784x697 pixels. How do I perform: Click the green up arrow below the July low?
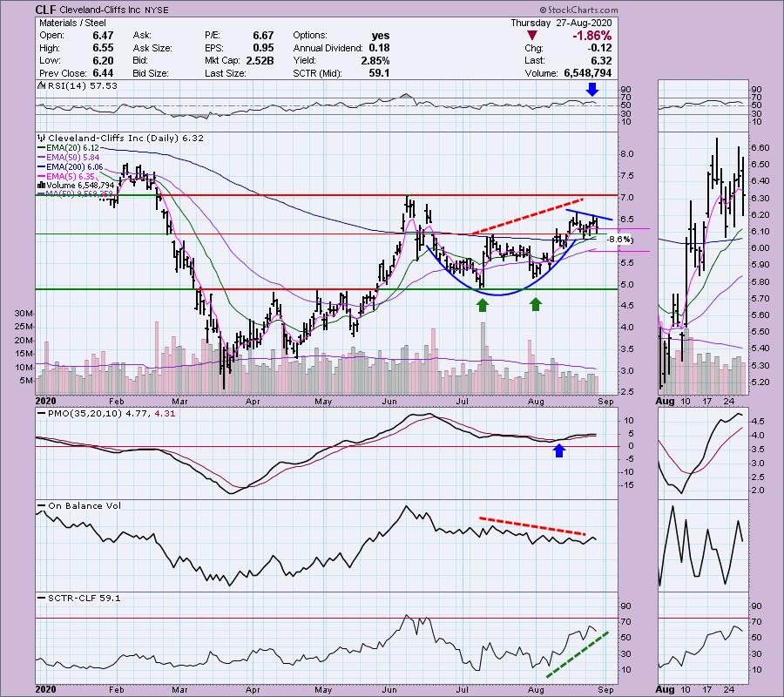482,304
